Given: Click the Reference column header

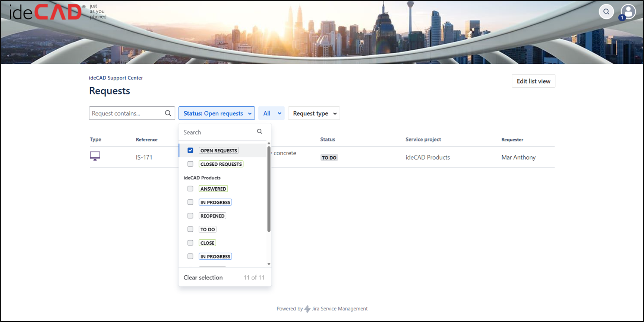Looking at the screenshot, I should tap(146, 139).
